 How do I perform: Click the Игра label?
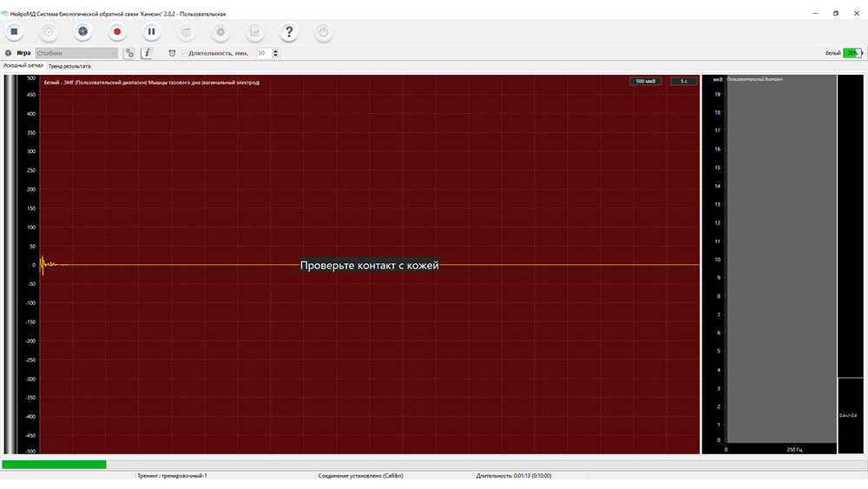(23, 53)
